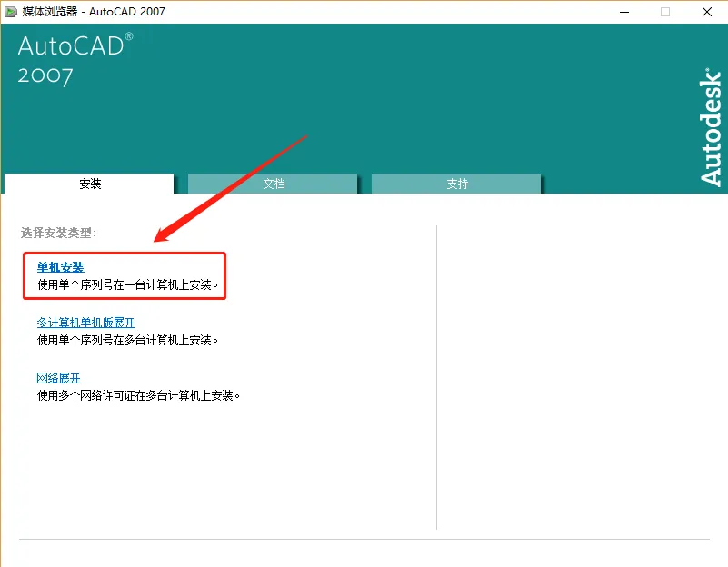This screenshot has width=728, height=567.
Task: Open the 网络展开 link
Action: pos(58,378)
